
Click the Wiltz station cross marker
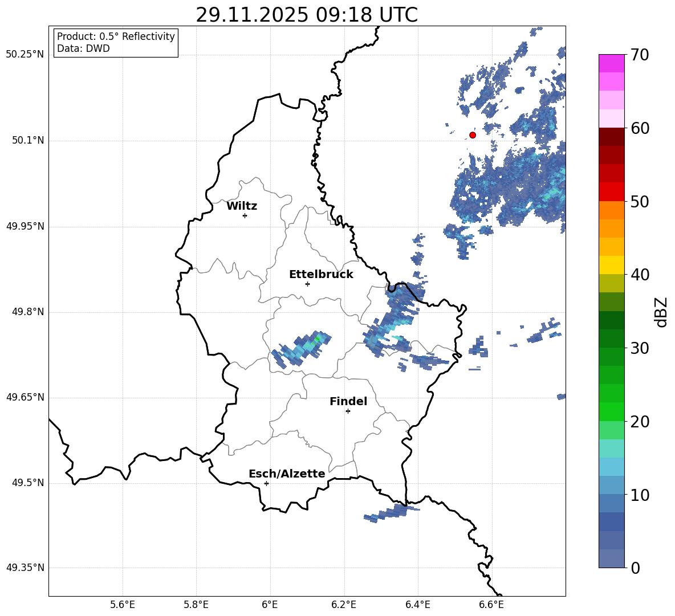245,215
